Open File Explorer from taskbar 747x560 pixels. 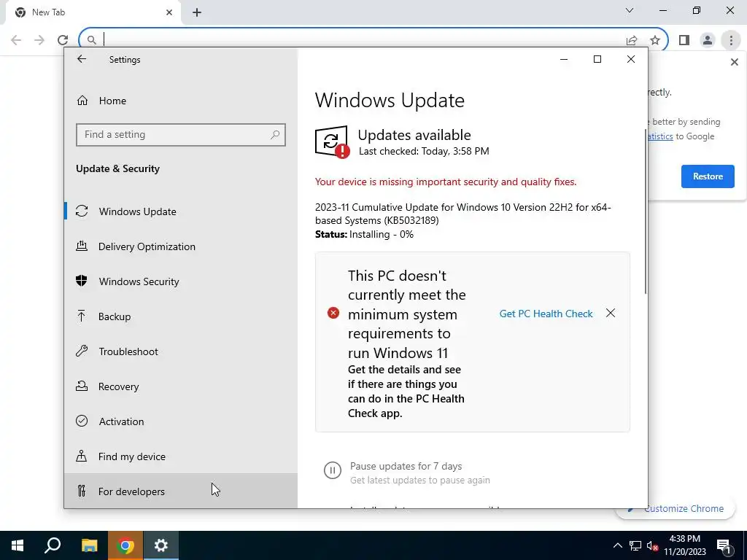[89, 545]
